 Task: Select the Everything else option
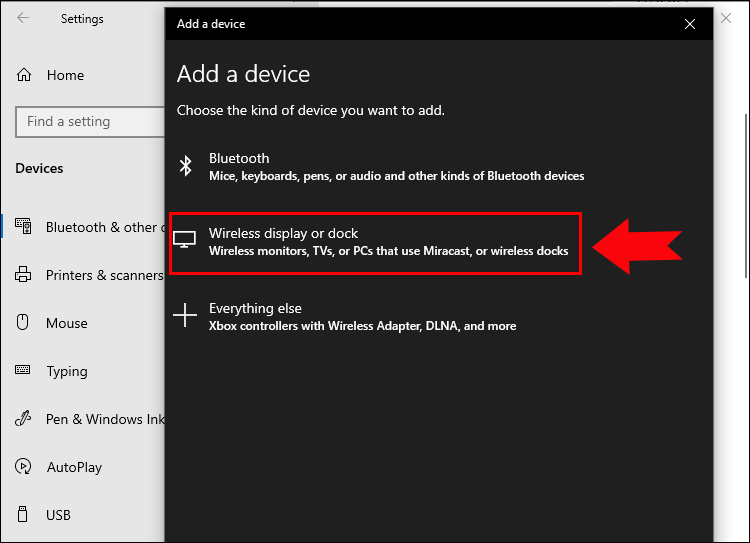click(362, 316)
